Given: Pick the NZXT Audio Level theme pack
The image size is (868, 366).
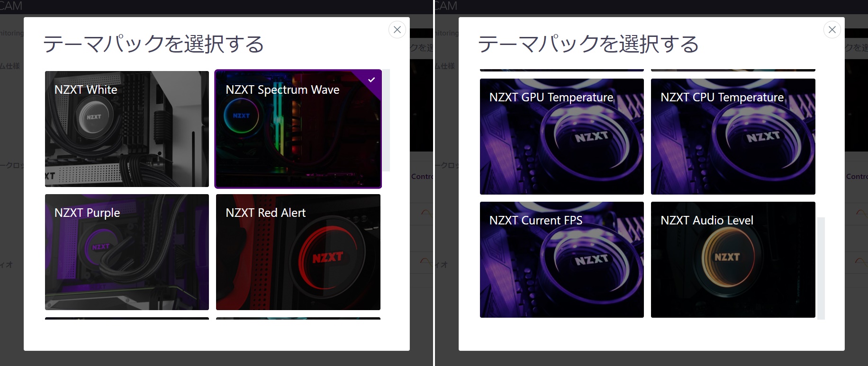Looking at the screenshot, I should click(733, 259).
